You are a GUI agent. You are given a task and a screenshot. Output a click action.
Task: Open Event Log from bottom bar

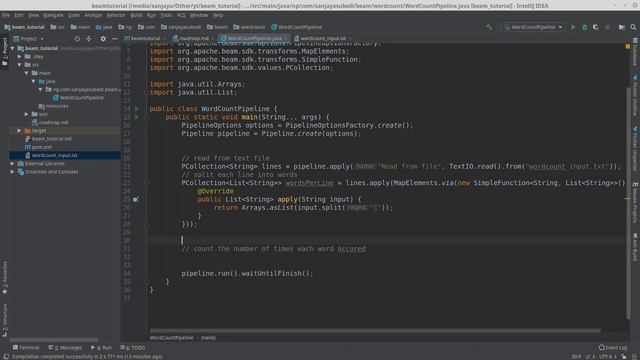point(613,347)
